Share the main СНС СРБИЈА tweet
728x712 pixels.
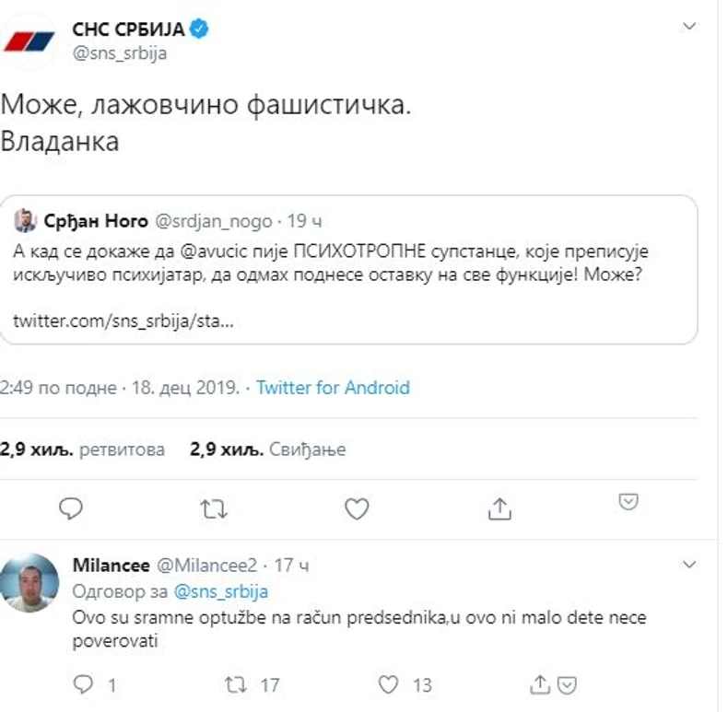click(499, 508)
